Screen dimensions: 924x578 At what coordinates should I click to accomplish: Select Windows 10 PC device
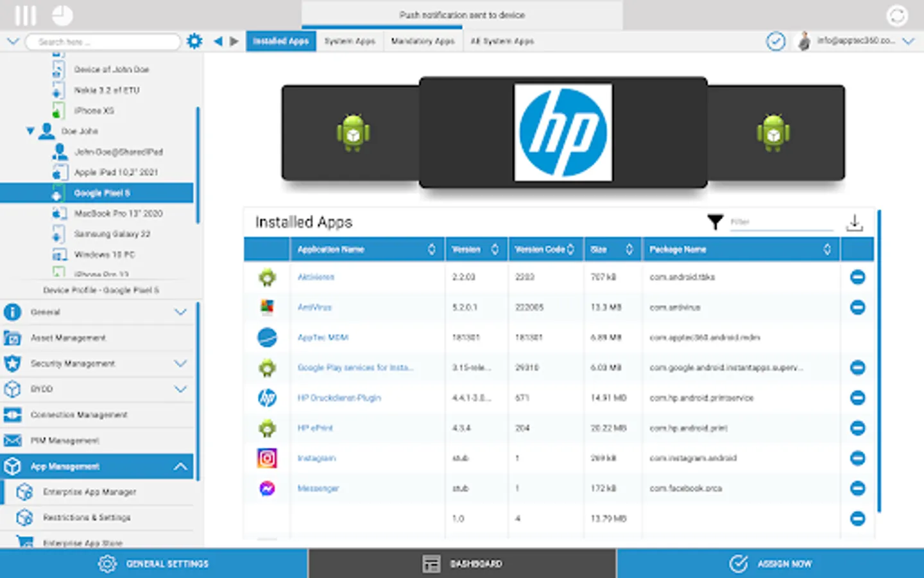[x=104, y=254]
